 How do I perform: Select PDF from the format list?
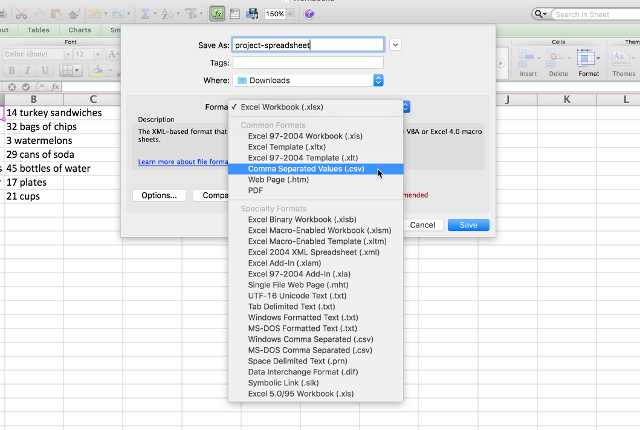[x=316, y=191]
